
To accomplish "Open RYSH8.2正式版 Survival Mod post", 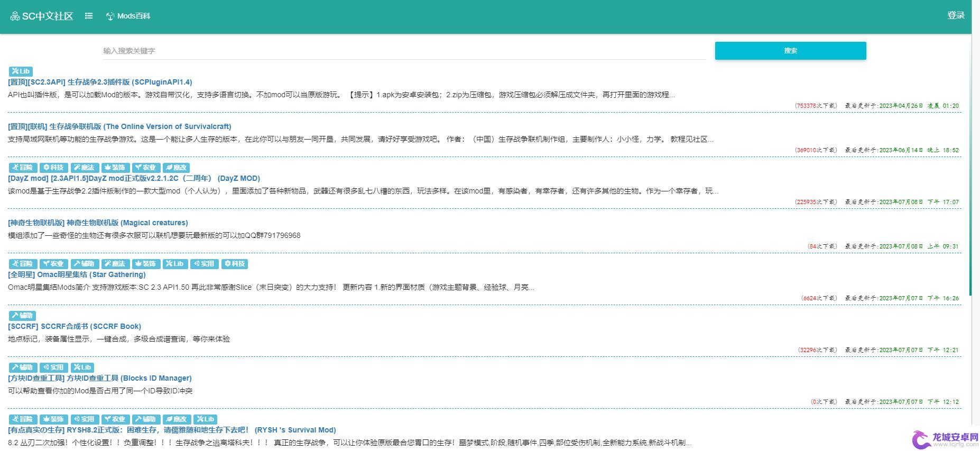I will [x=172, y=430].
